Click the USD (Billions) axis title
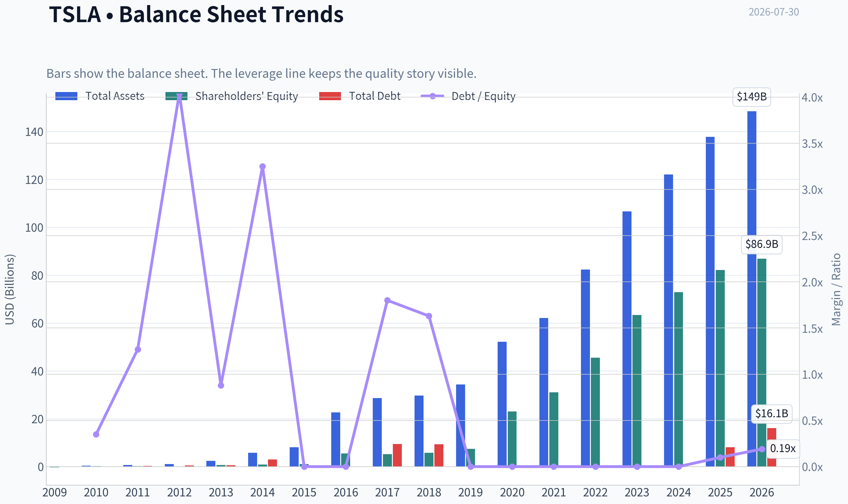Screen dimensions: 848x504 tap(10, 289)
